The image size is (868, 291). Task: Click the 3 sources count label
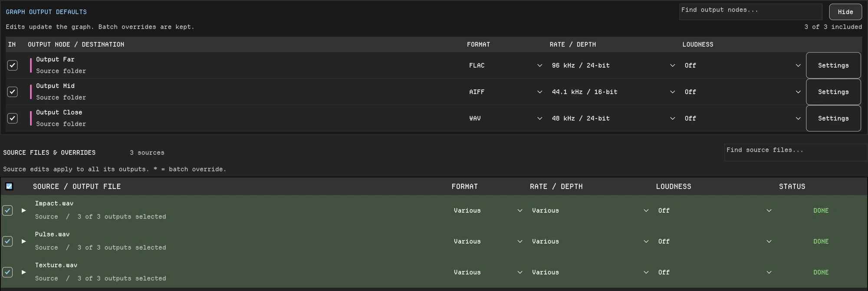[x=147, y=153]
